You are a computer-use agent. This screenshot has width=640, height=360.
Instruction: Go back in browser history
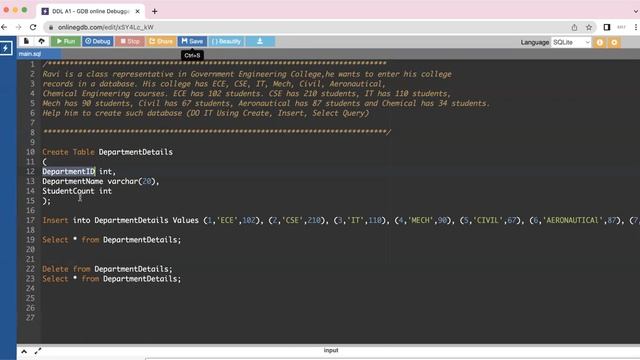click(x=4, y=27)
